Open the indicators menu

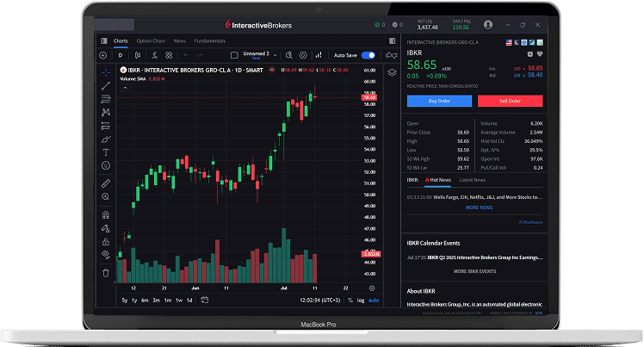(154, 55)
